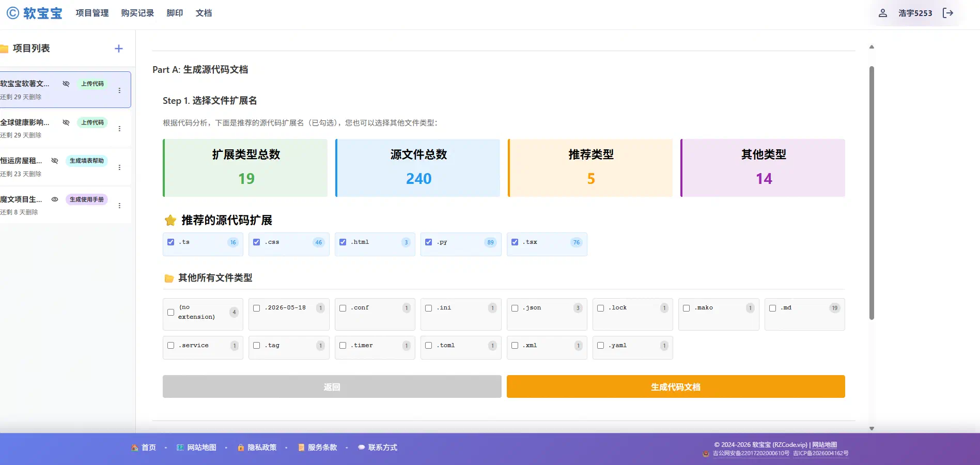
Task: Click the vertical scrollbar thumb
Action: click(x=872, y=193)
